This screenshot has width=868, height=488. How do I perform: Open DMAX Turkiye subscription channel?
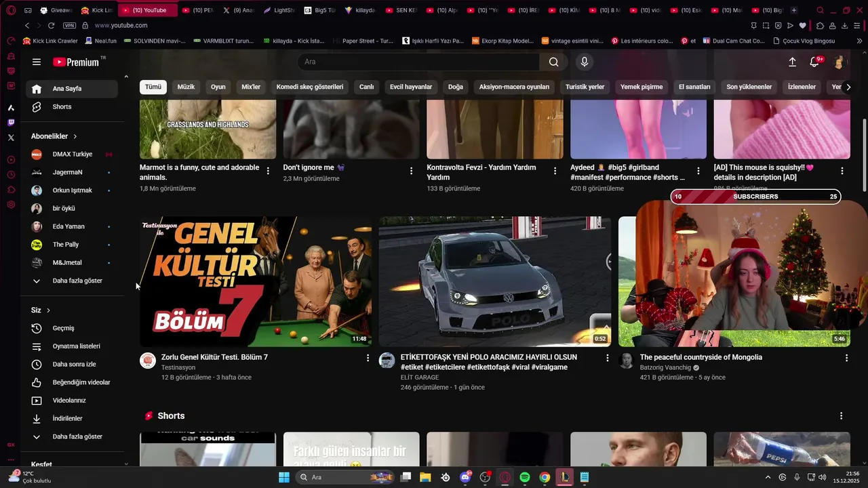pos(71,154)
